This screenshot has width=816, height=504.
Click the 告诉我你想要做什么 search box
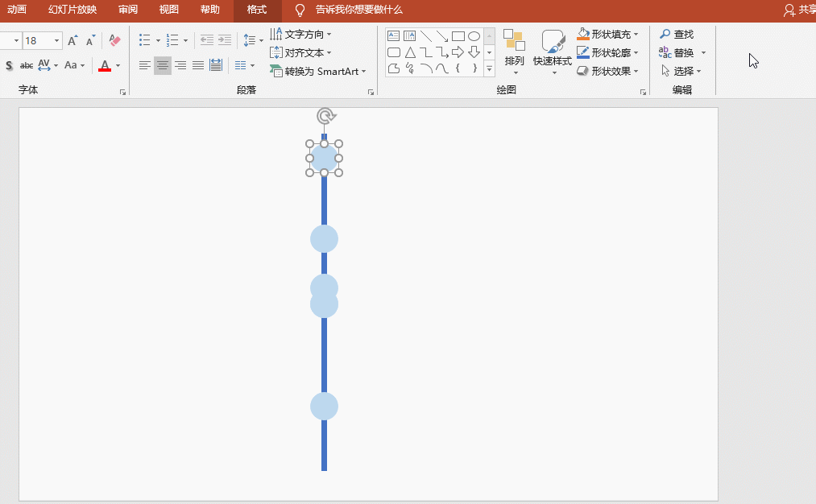(x=358, y=10)
